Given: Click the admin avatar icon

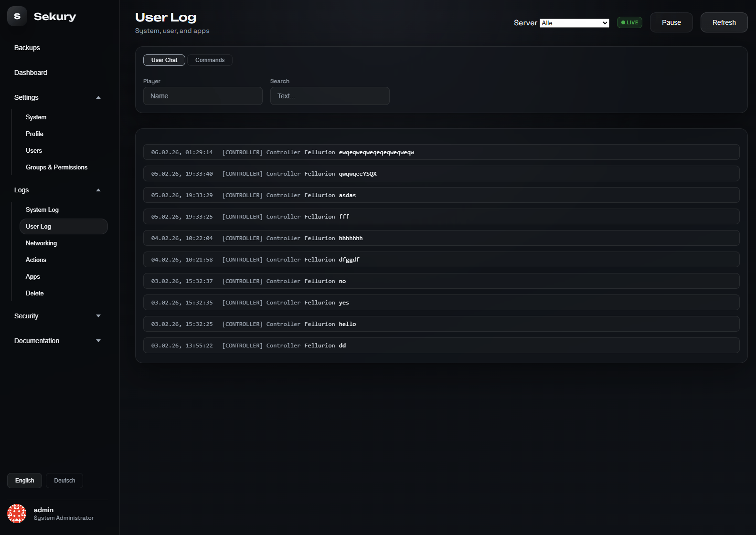Looking at the screenshot, I should (x=17, y=514).
